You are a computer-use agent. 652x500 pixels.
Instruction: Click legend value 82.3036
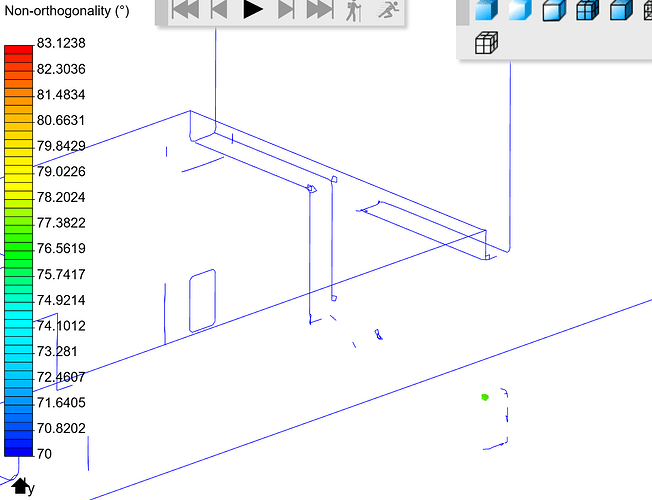coord(61,69)
